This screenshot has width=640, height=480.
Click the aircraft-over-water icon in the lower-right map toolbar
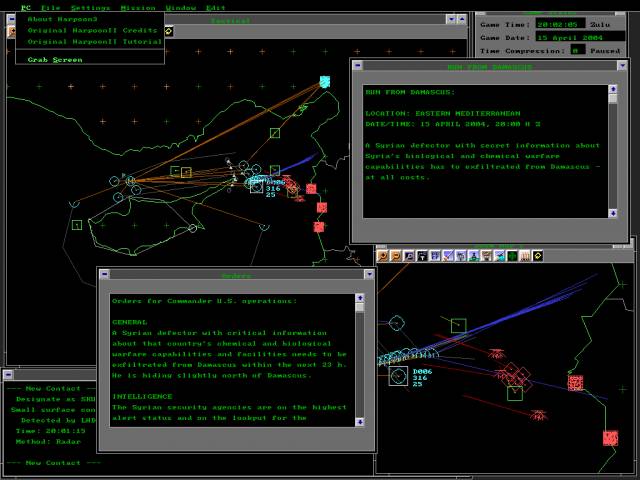click(499, 256)
